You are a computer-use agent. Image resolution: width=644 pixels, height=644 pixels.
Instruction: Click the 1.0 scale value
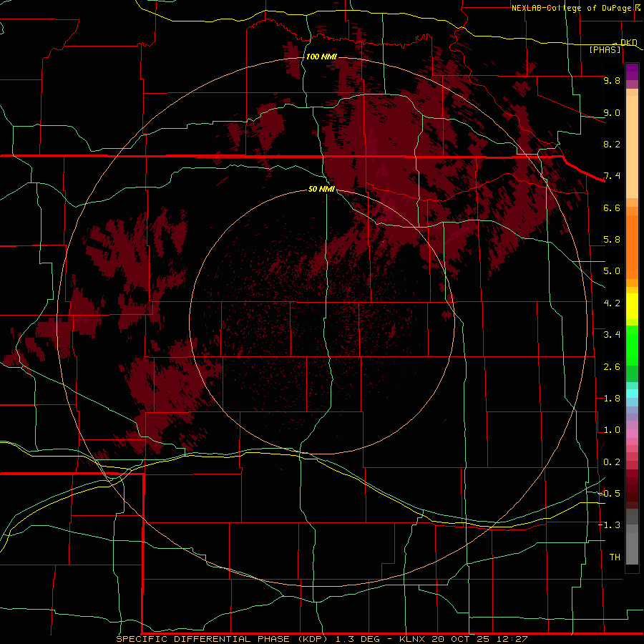(612, 430)
